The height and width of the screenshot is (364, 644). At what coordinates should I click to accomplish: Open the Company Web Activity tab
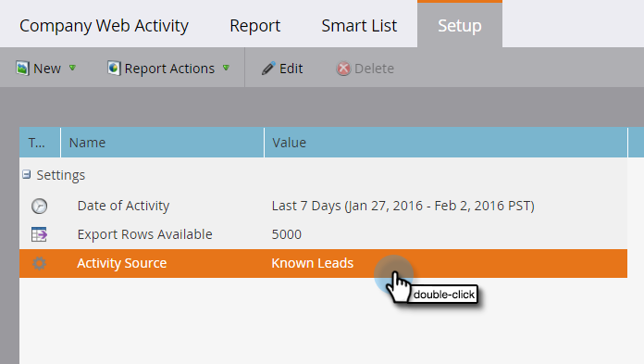pyautogui.click(x=104, y=26)
